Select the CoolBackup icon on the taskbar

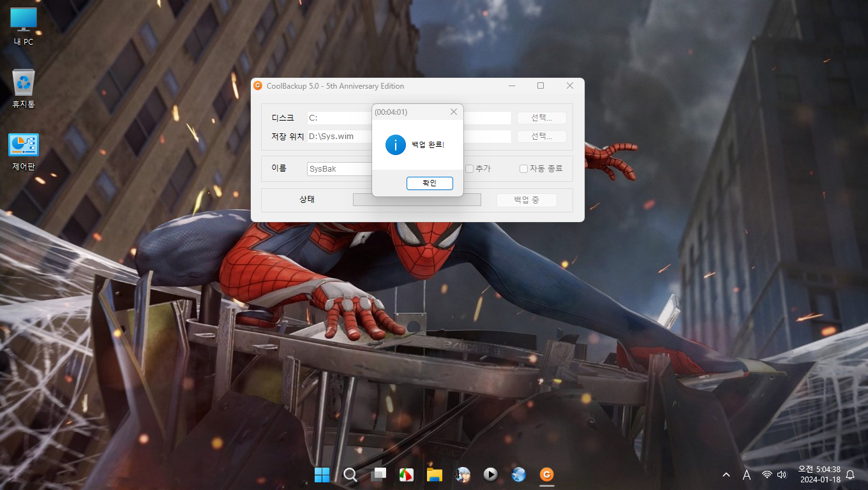[x=546, y=474]
